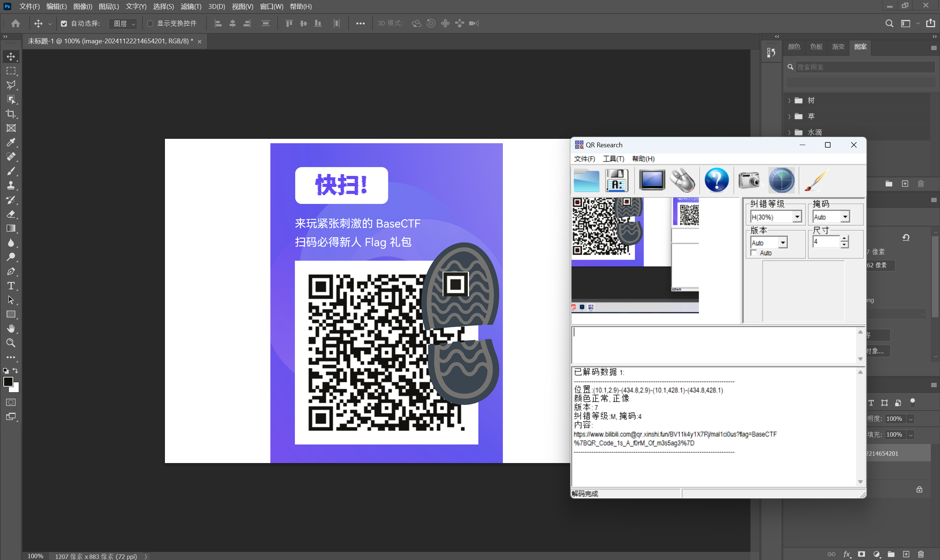
Task: Open error correction level H(30%) dropdown
Action: [x=797, y=217]
